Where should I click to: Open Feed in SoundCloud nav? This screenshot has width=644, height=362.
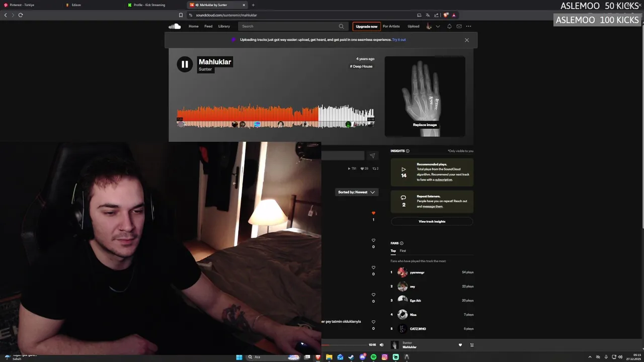point(208,26)
